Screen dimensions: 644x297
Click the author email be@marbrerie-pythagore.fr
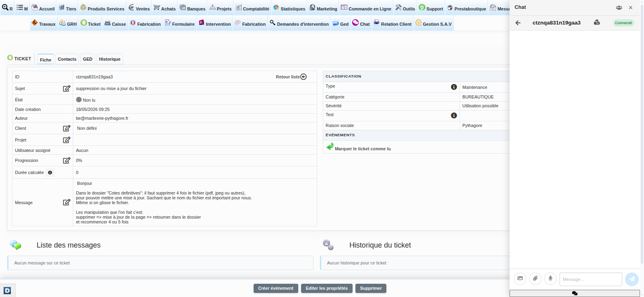click(102, 118)
